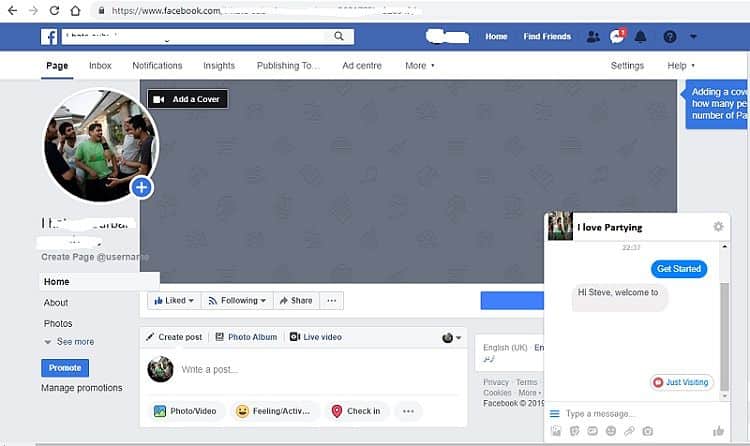Click the browser forward arrow
Viewport: 750px width, 446px height.
33,11
